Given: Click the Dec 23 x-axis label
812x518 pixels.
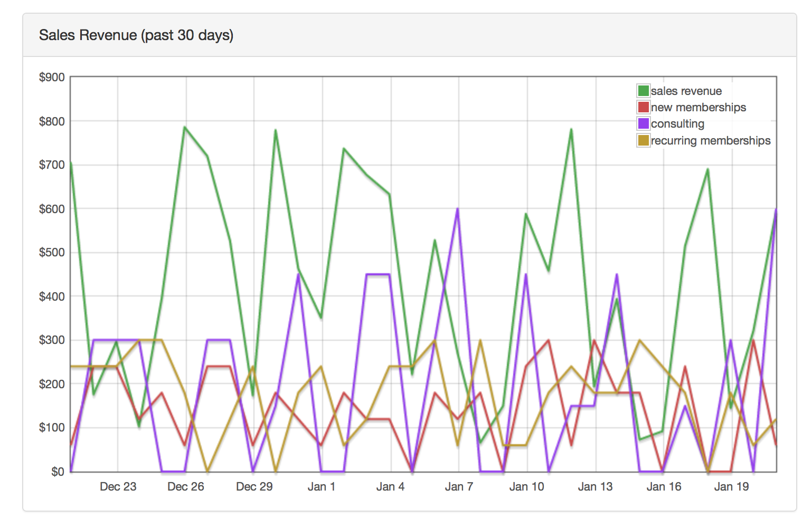Looking at the screenshot, I should click(x=118, y=486).
